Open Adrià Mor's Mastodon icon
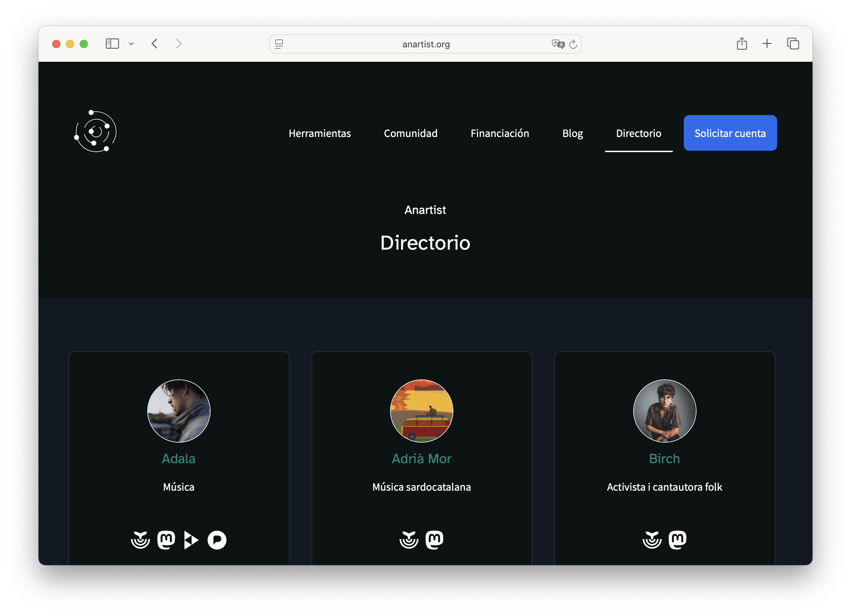The height and width of the screenshot is (616, 851). (434, 540)
